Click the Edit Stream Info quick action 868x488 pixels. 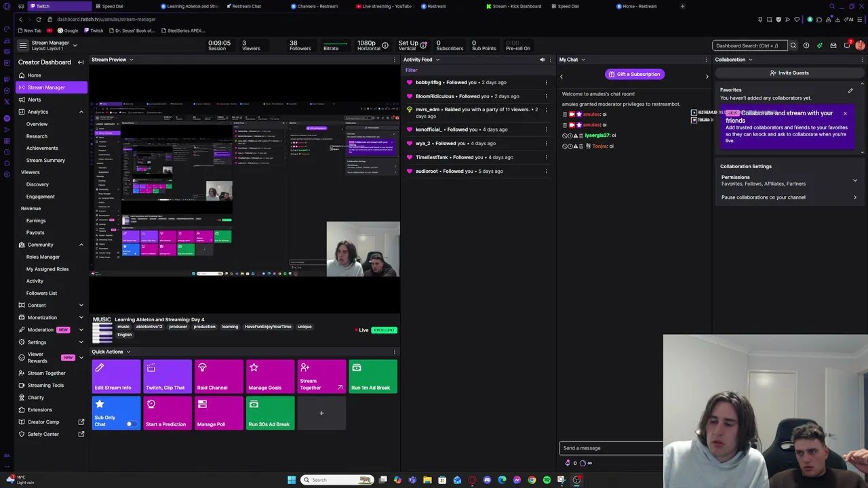coord(116,376)
